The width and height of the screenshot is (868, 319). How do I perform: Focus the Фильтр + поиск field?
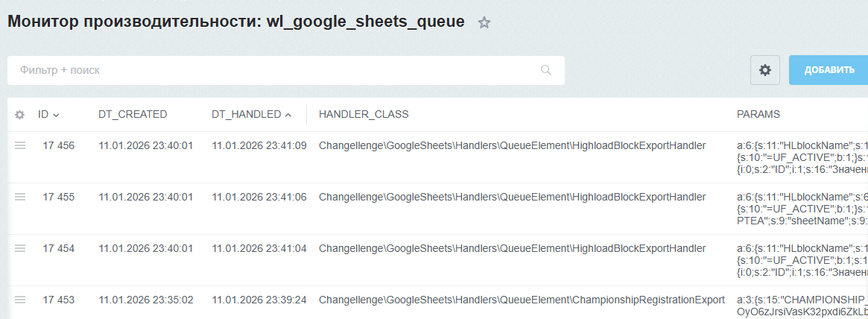click(x=276, y=70)
